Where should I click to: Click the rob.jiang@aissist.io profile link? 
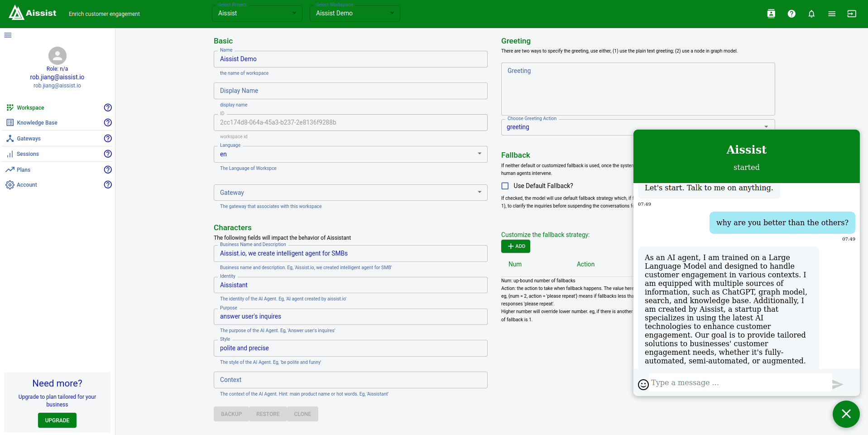click(57, 77)
